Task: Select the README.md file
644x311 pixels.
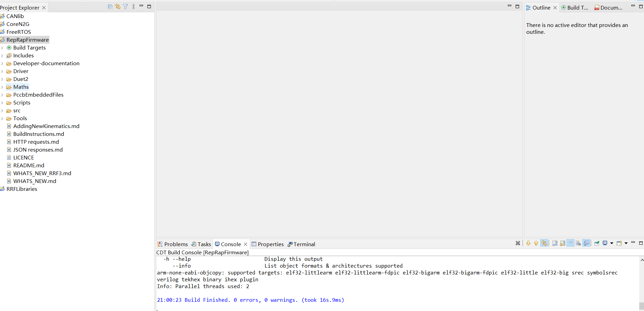Action: (29, 165)
